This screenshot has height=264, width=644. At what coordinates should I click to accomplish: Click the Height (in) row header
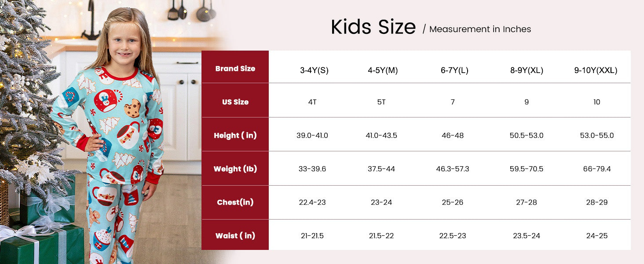click(235, 136)
